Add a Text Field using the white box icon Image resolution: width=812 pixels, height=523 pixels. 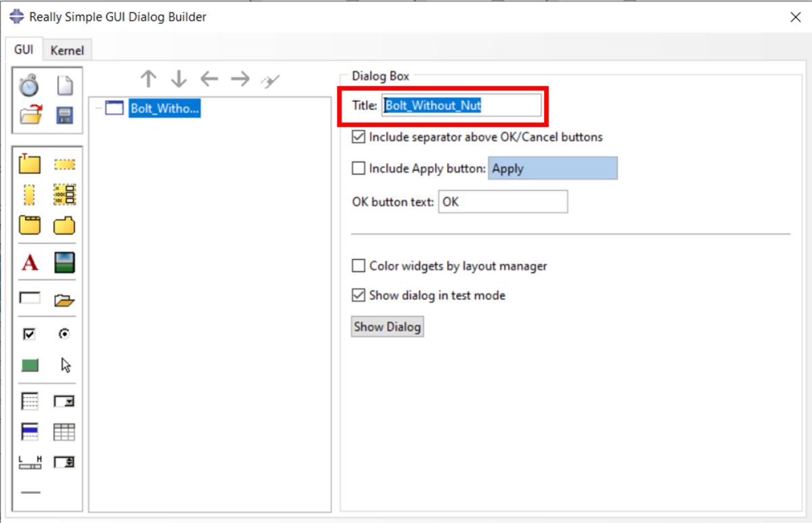[30, 298]
